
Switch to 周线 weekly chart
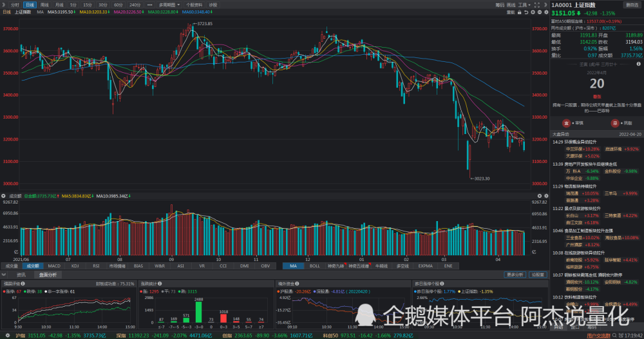coord(44,5)
